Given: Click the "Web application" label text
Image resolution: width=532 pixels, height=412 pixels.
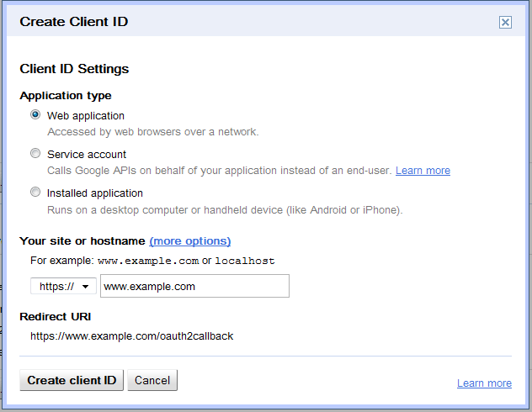Looking at the screenshot, I should [x=86, y=116].
